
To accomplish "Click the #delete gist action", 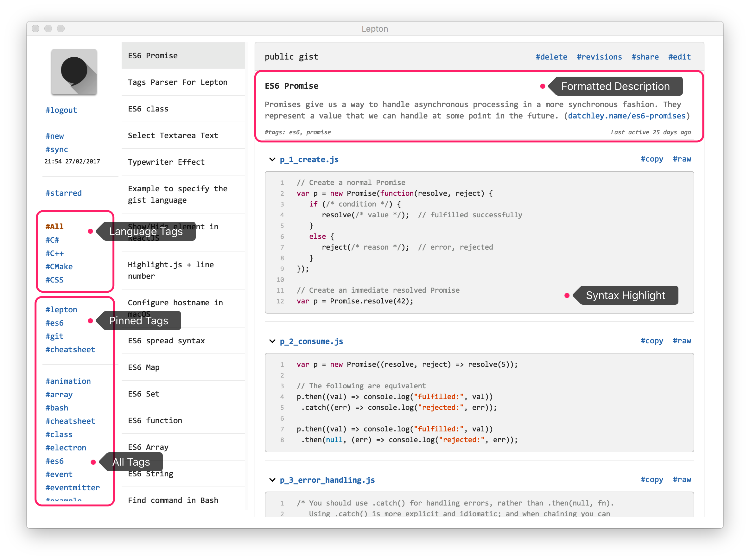I will [551, 57].
